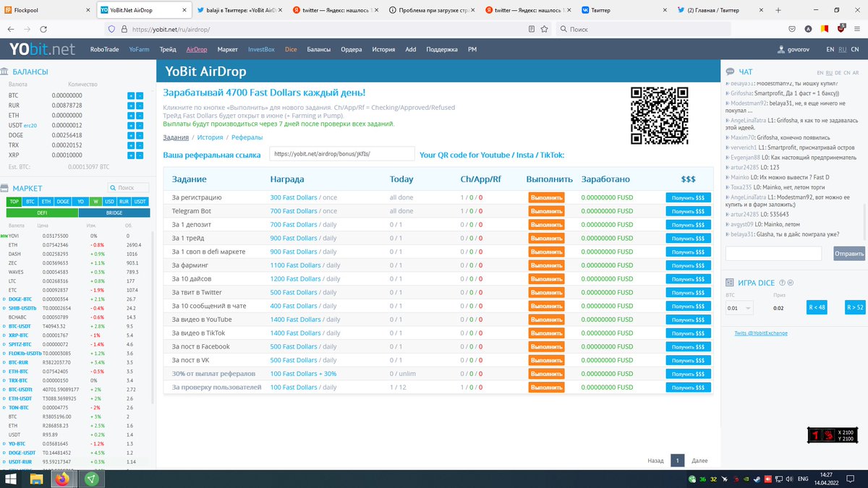The width and height of the screenshot is (868, 488).
Task: Select YO market filter
Action: tap(81, 202)
